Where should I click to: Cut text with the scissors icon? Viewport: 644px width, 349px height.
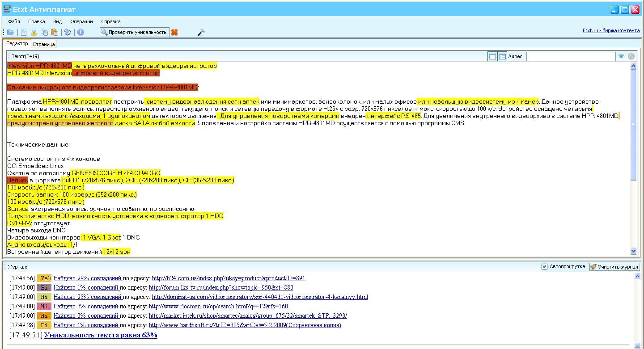[x=34, y=32]
